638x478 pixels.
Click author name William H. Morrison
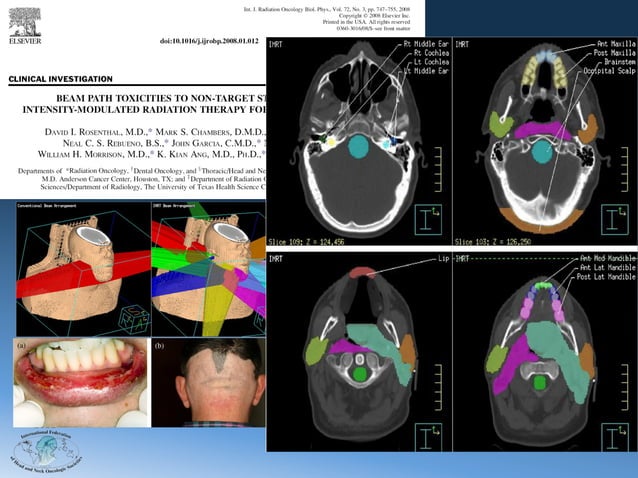point(94,154)
